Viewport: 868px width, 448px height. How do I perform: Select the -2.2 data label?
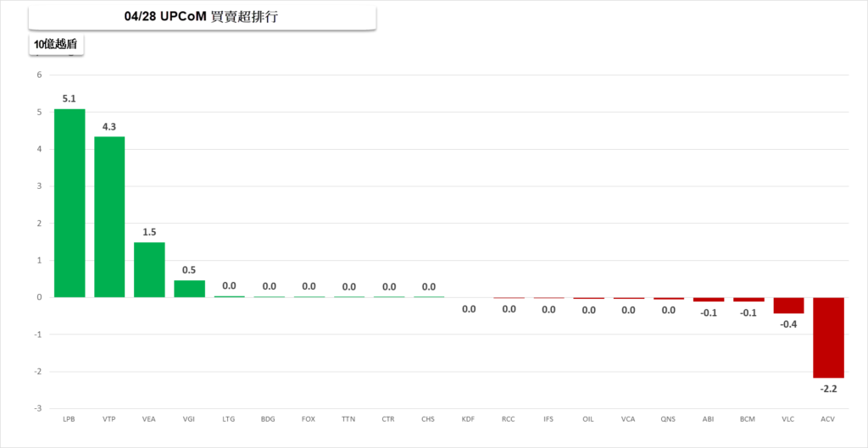click(828, 389)
